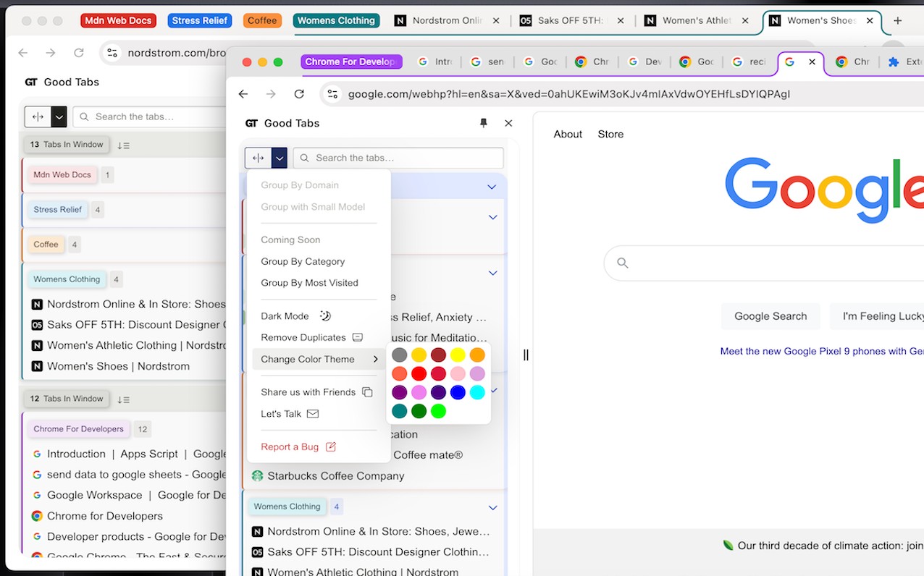924x576 pixels.
Task: Open new tab with plus button
Action: [x=898, y=21]
